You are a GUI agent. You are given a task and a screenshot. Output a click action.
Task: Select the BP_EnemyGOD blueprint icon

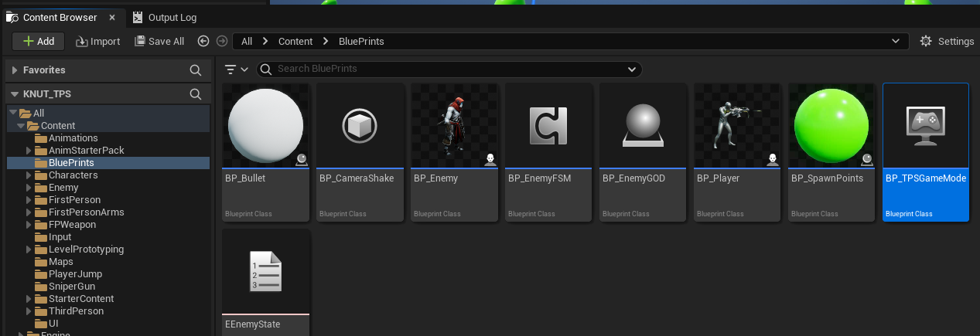click(644, 125)
